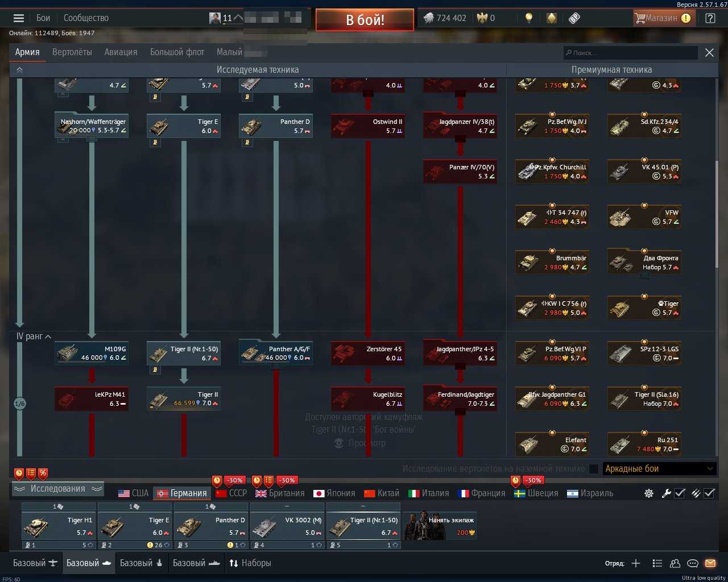Click the red percent discount icon above Исследования
The height and width of the screenshot is (582, 728).
point(43,473)
